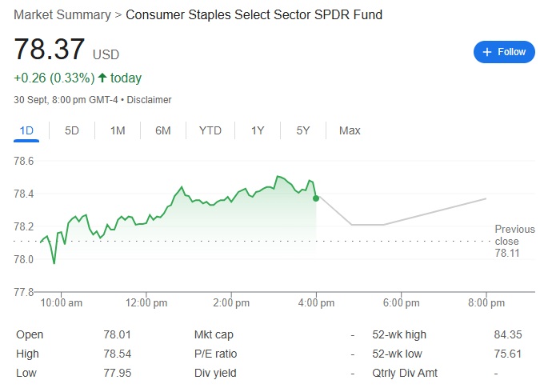560x392 pixels.
Task: Click the 78.37 price value
Action: pos(50,50)
